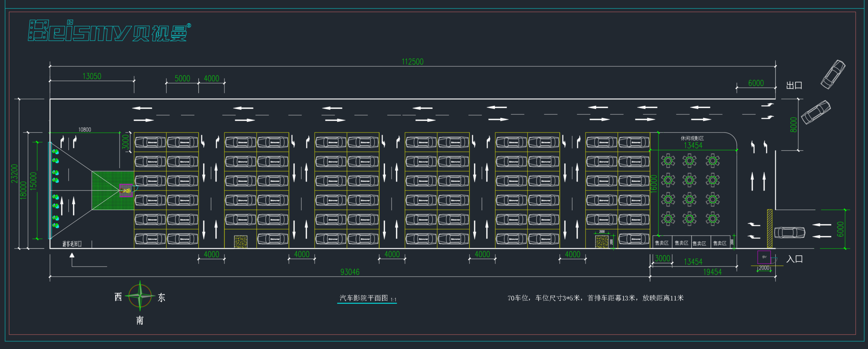
Task: Select the 休闲观影区 area label
Action: click(x=692, y=138)
